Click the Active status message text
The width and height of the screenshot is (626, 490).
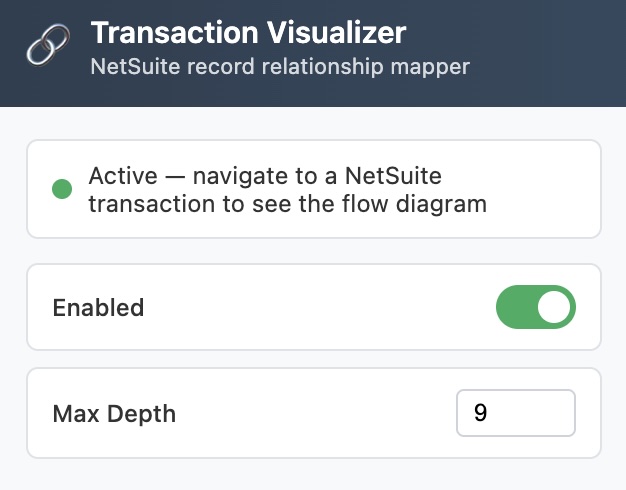287,190
